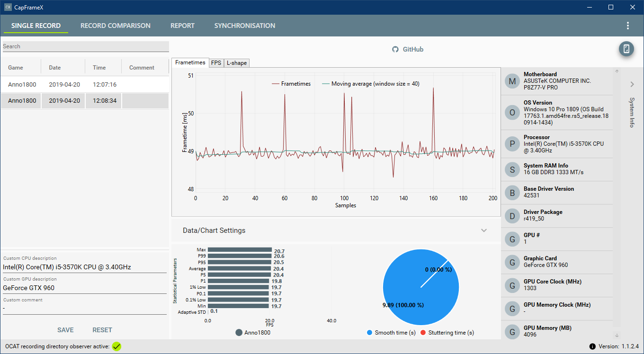Switch to the Single Record tab

[36, 26]
